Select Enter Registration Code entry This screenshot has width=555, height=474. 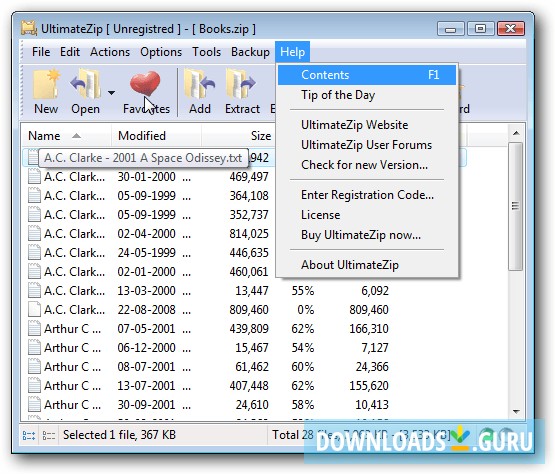pyautogui.click(x=367, y=195)
